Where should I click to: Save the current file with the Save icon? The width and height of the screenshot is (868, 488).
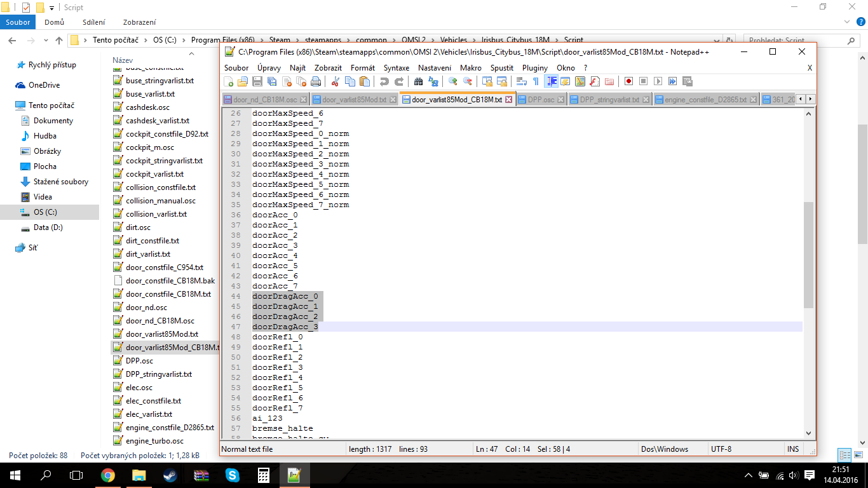click(x=257, y=81)
